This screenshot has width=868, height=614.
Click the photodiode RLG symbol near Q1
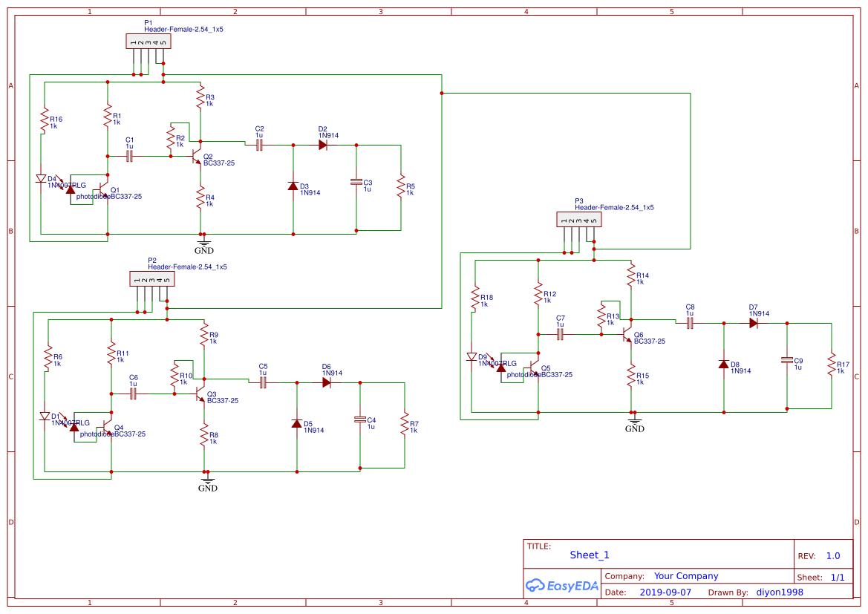click(x=71, y=190)
